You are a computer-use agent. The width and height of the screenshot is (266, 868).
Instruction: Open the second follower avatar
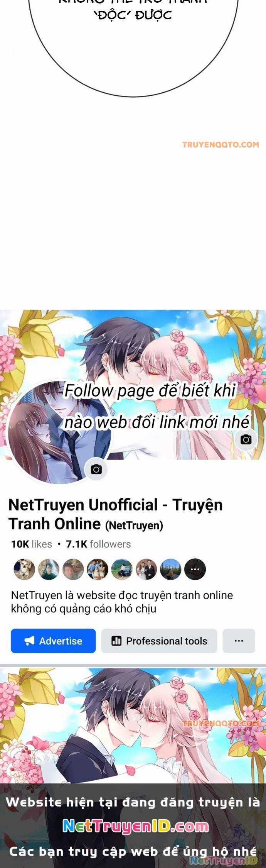[49, 569]
